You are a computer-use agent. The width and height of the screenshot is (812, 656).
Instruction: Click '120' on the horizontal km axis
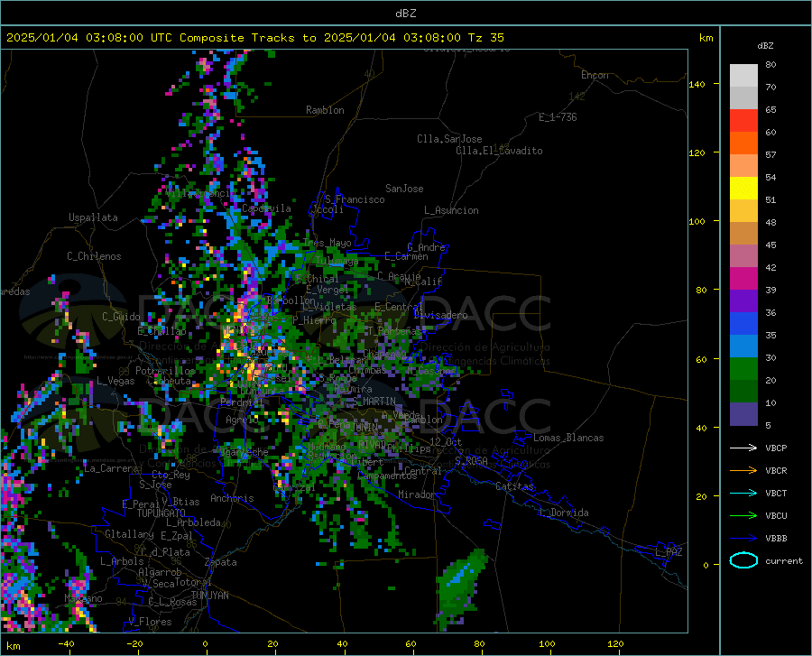(615, 643)
